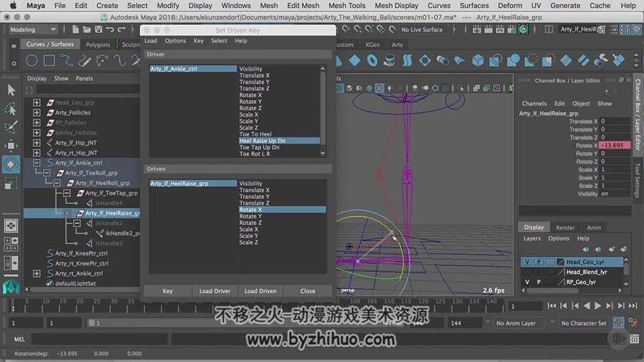Collapse Arty_lf_Ankle_ctrl node
This screenshot has width=644, height=362.
click(36, 163)
